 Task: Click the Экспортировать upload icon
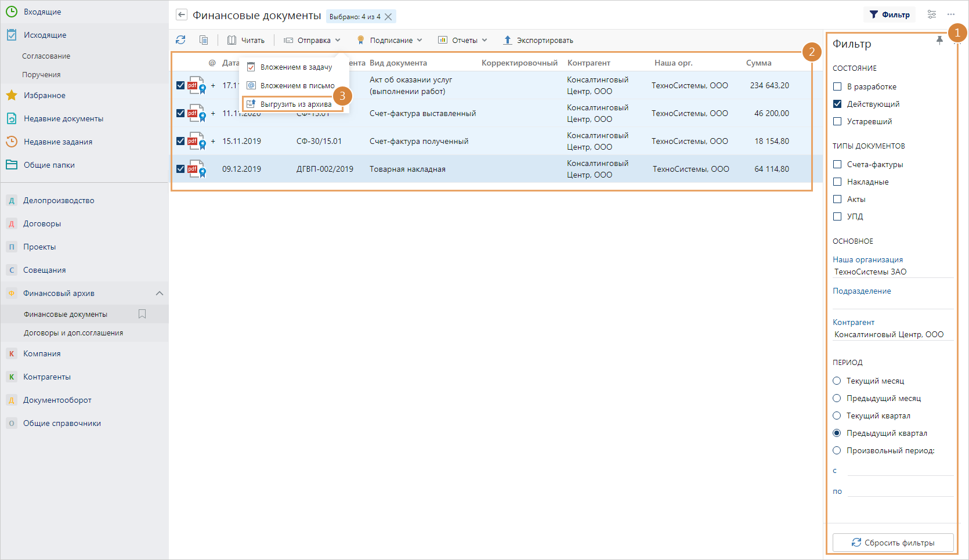[x=508, y=40]
